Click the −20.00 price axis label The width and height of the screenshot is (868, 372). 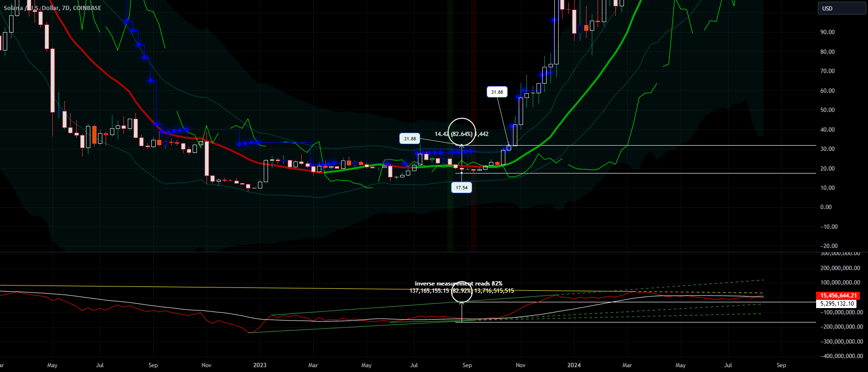[829, 246]
